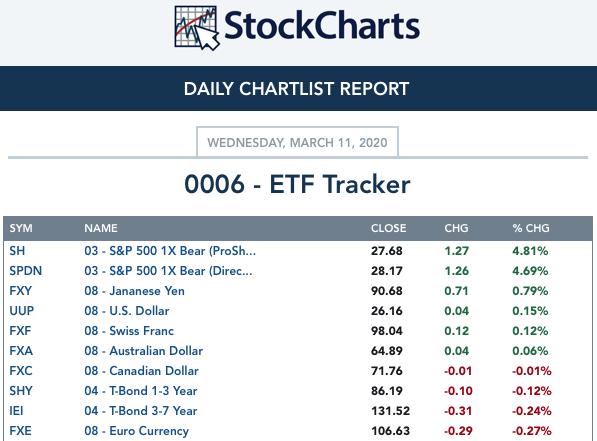Click the StockCharts logo icon
The height and width of the screenshot is (441, 597).
click(196, 28)
